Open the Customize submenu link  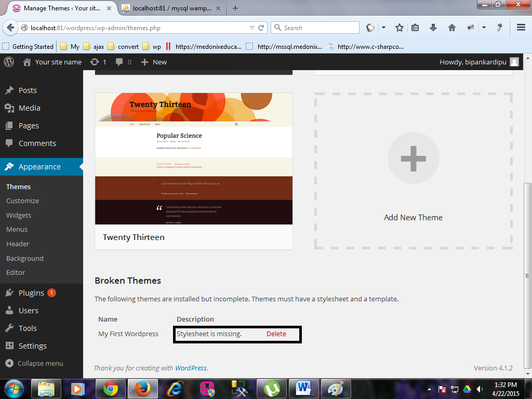click(22, 201)
